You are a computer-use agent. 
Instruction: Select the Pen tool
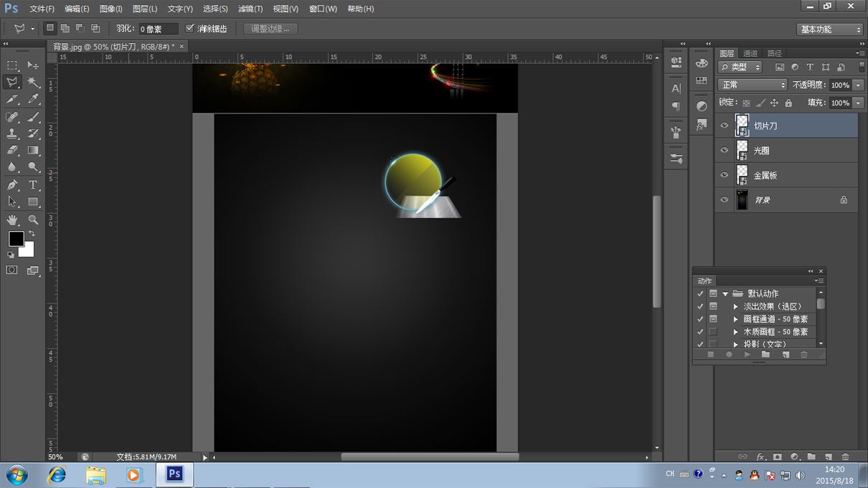pos(12,185)
